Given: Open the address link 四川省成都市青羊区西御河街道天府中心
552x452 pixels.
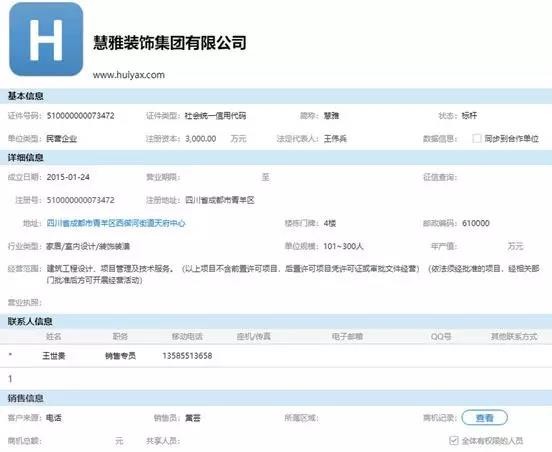Looking at the screenshot, I should 116,223.
